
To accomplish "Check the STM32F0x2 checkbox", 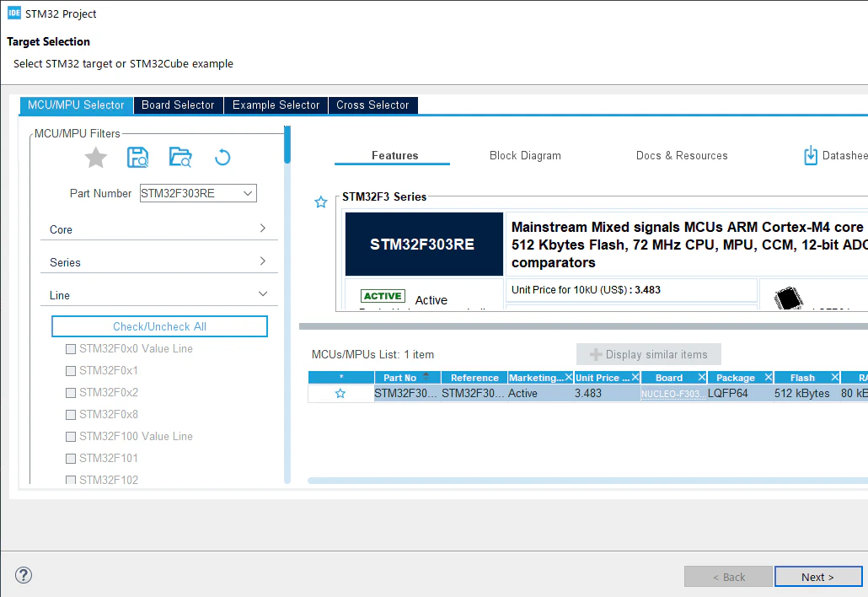I will (71, 393).
